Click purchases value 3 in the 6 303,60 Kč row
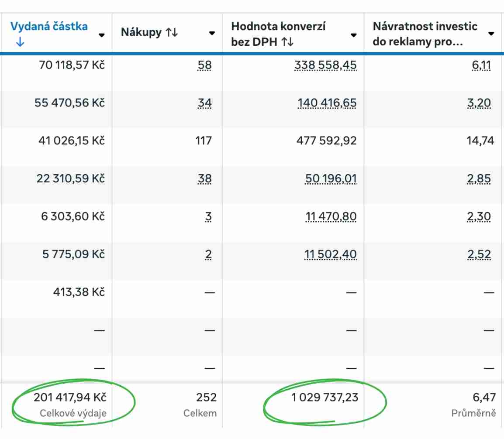Viewport: 504px width, 439px height. 208,216
